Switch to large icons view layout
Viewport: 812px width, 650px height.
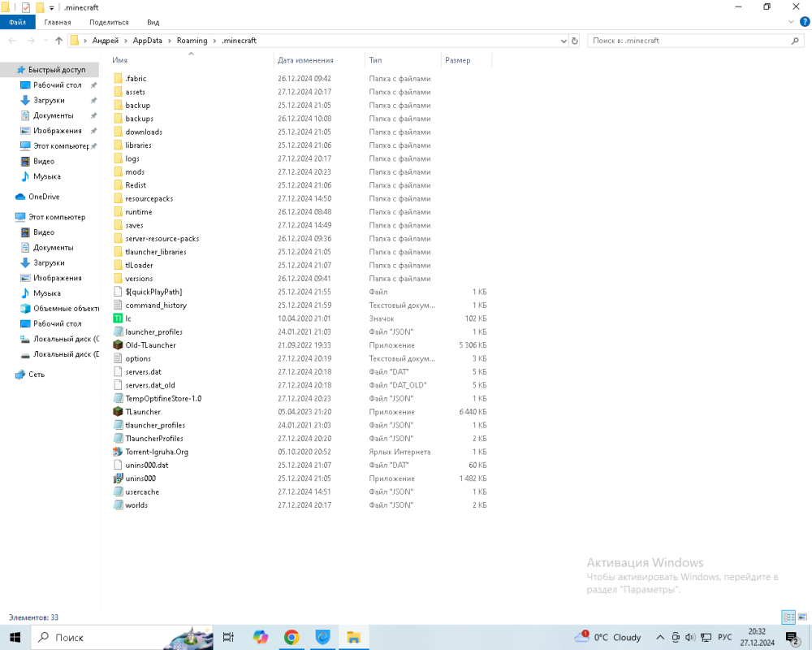pos(802,617)
